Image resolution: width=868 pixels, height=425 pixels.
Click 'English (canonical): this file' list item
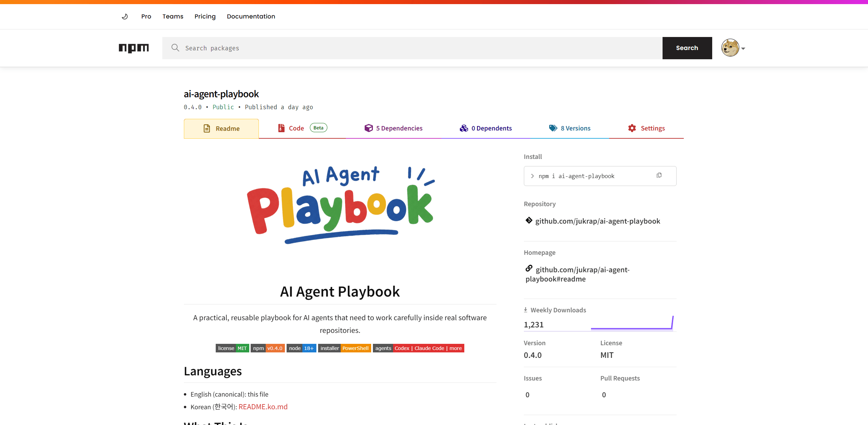[x=229, y=395]
